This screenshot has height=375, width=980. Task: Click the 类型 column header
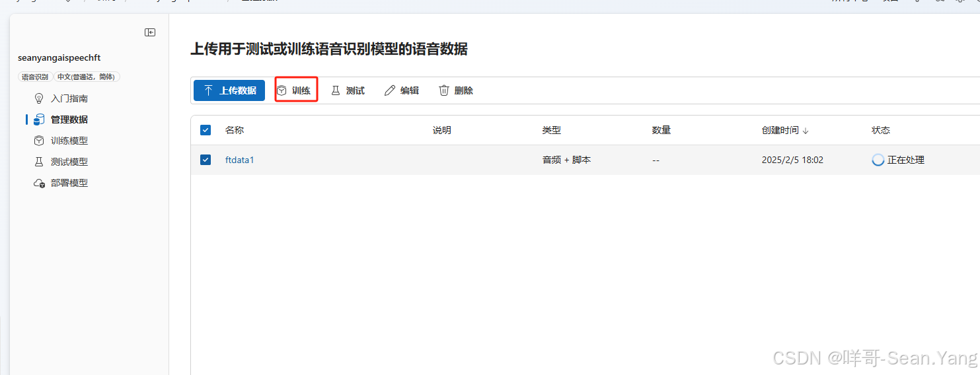click(552, 130)
